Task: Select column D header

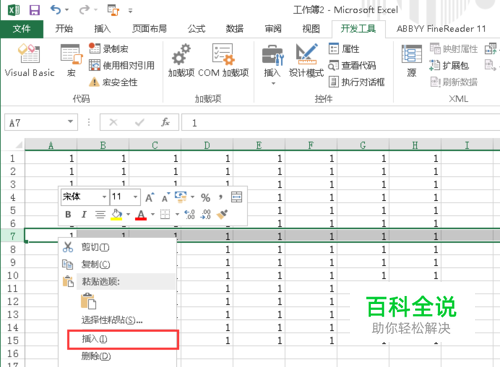Action: pyautogui.click(x=207, y=145)
